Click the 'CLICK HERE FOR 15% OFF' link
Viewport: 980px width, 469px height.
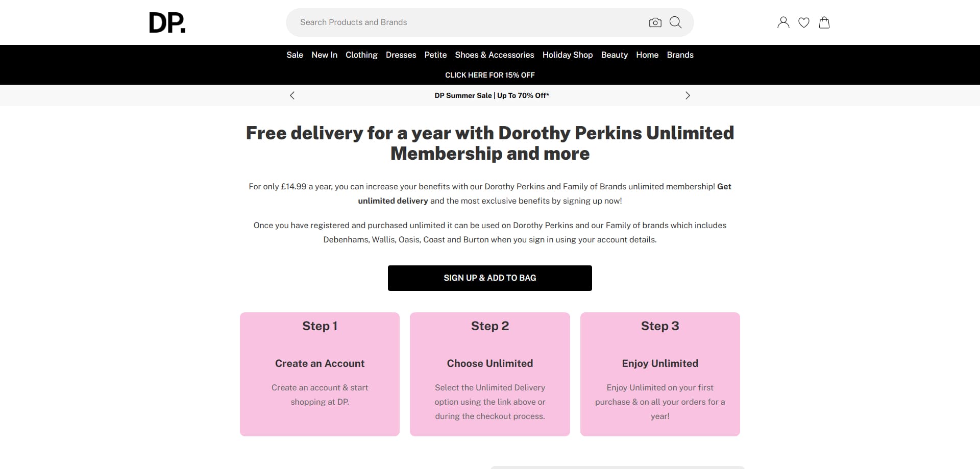(x=490, y=75)
